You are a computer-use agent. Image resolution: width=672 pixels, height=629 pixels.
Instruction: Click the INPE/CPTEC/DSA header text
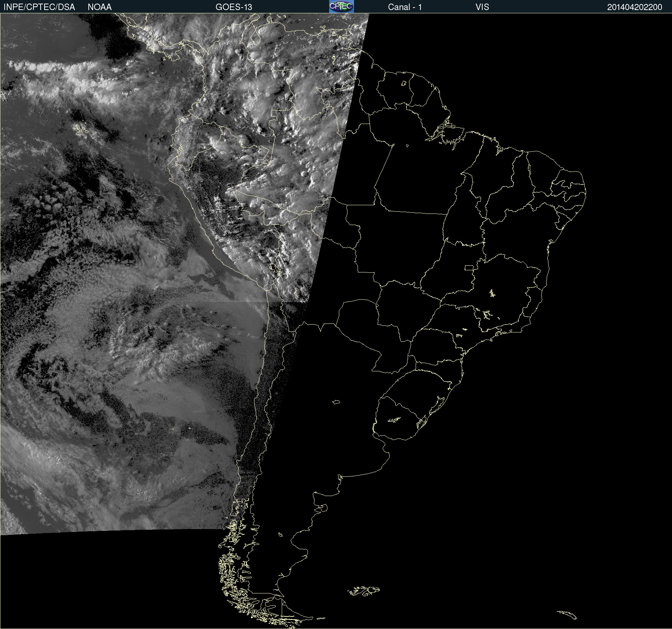tap(39, 7)
